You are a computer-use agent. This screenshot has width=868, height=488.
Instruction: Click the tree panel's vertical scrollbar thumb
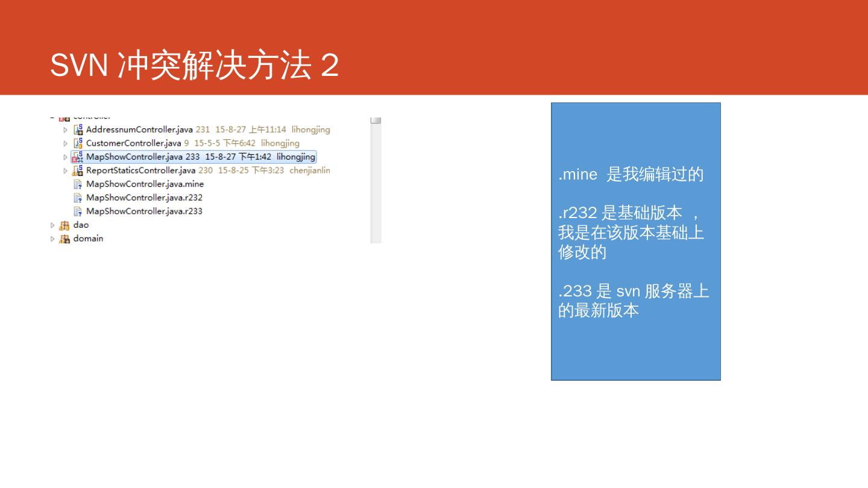pos(376,120)
